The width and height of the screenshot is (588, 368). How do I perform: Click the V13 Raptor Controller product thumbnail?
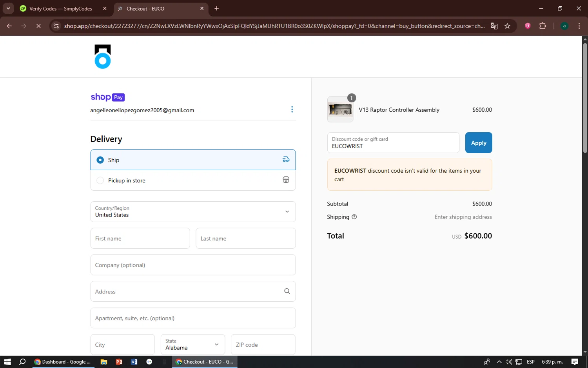click(x=340, y=109)
